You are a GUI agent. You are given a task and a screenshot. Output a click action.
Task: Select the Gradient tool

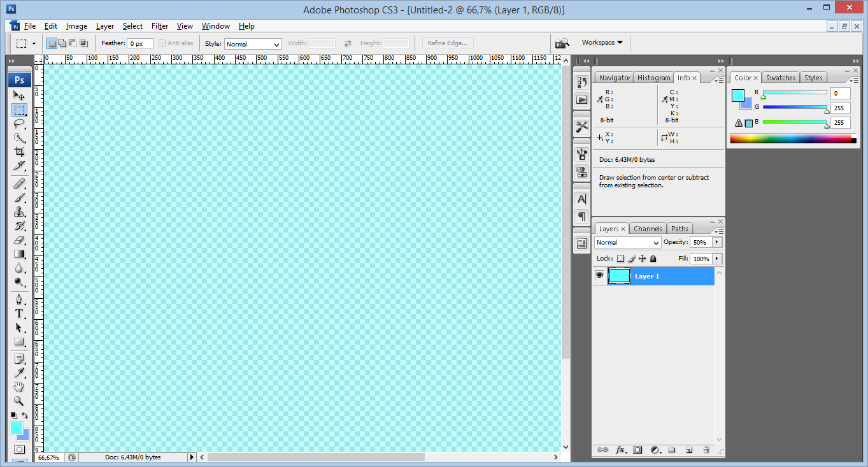point(19,254)
